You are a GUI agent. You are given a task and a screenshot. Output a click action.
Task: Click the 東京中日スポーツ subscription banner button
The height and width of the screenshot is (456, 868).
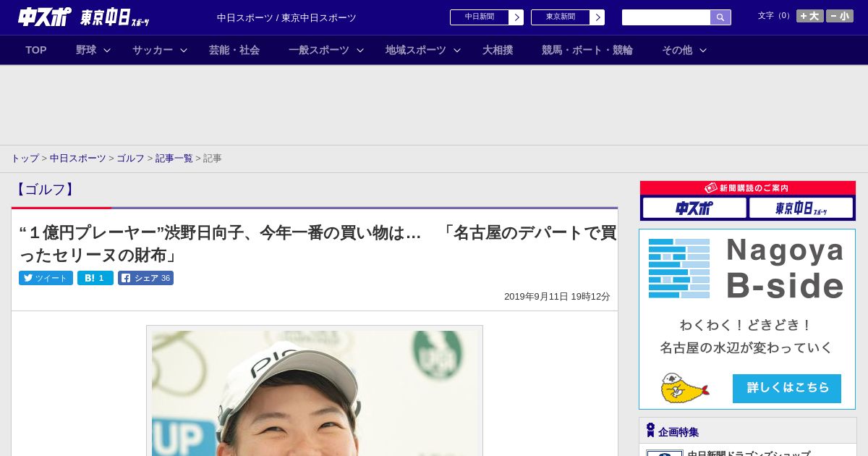(801, 208)
